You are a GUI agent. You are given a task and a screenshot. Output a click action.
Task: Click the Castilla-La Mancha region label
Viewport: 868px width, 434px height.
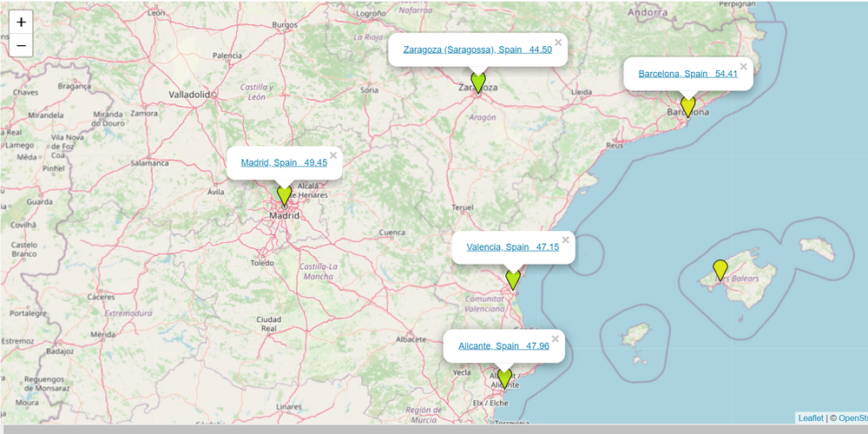(317, 271)
